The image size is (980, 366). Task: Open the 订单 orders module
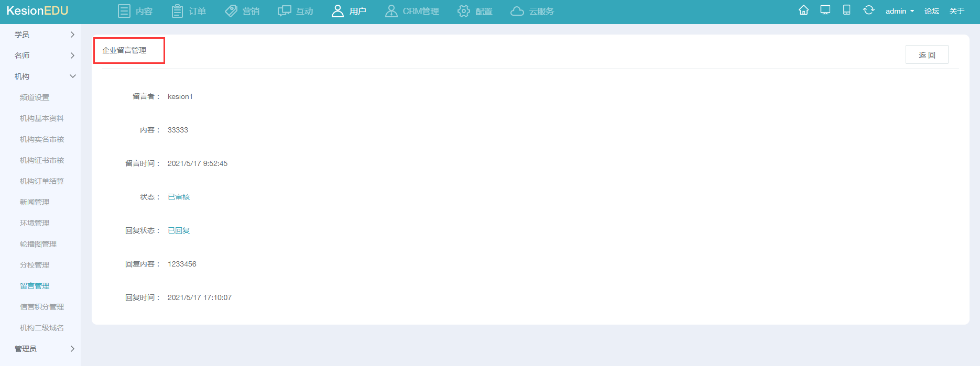click(189, 11)
